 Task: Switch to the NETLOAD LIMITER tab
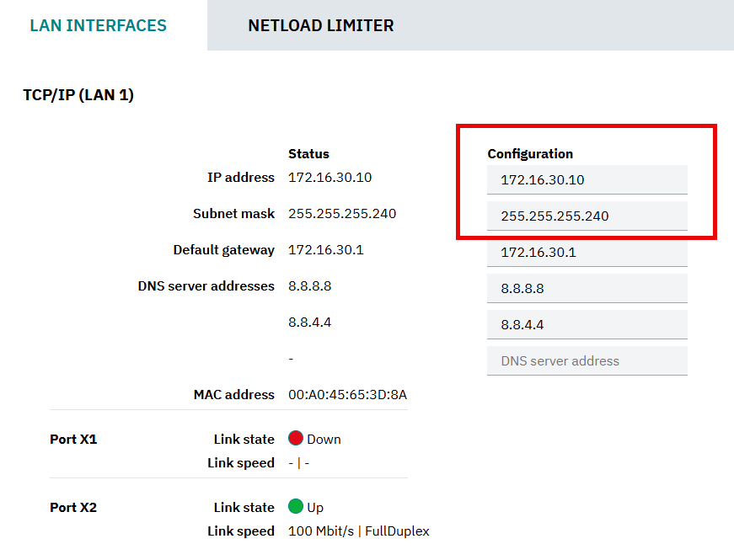click(x=321, y=25)
